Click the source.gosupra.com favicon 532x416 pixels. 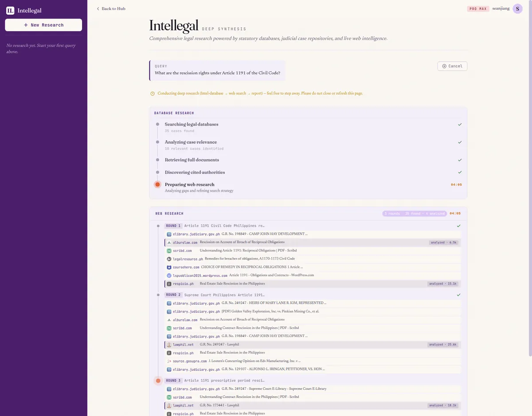point(169,361)
